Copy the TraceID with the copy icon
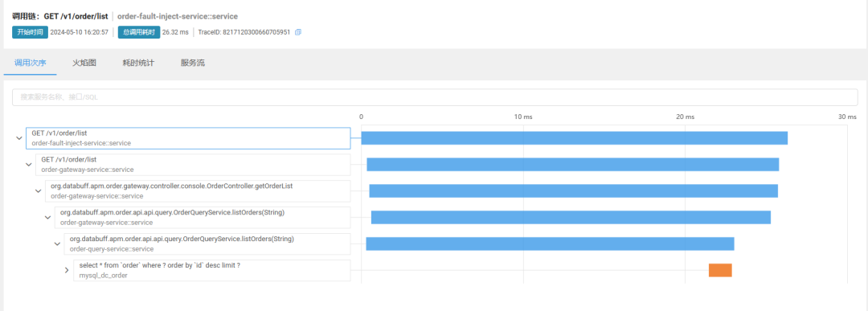 298,32
